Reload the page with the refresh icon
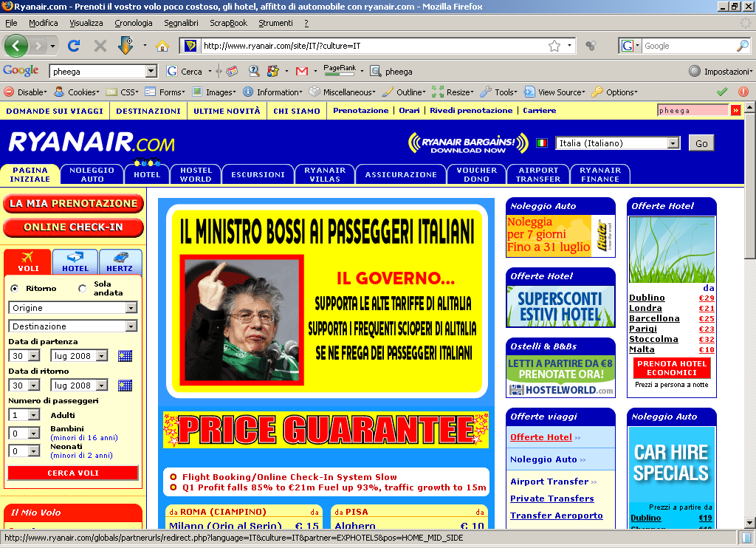The image size is (756, 548). coord(74,46)
